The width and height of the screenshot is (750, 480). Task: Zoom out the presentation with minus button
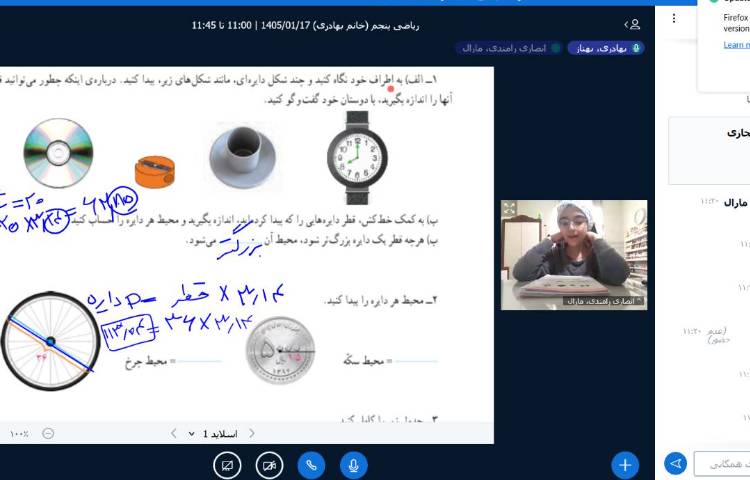(48, 433)
